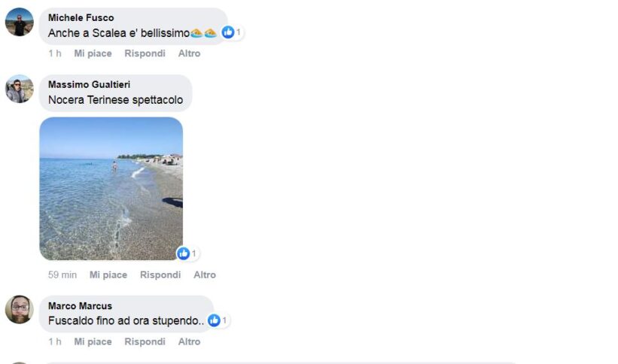The image size is (618, 364).
Task: Open Altro options for Massimo Gualtieri's comment
Action: (x=205, y=275)
